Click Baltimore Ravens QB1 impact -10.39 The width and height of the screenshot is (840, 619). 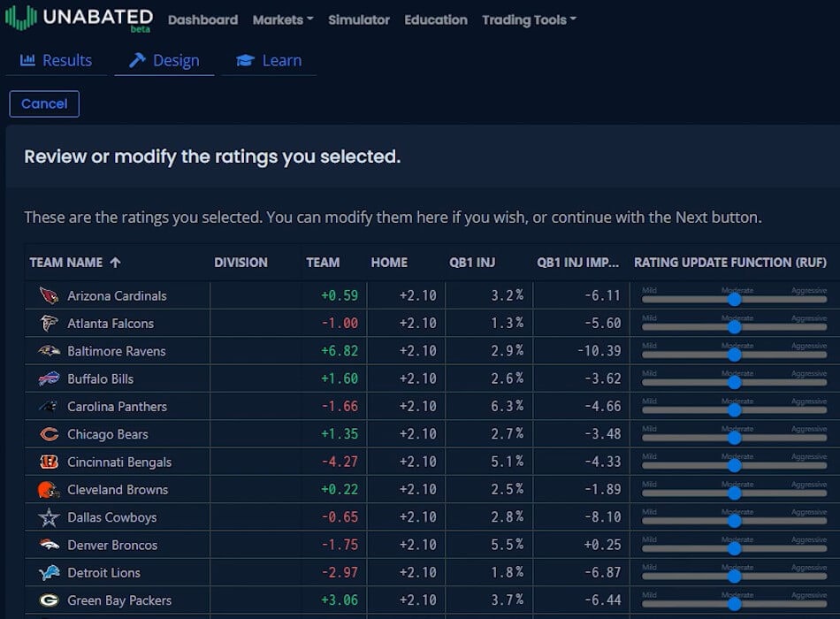(599, 351)
